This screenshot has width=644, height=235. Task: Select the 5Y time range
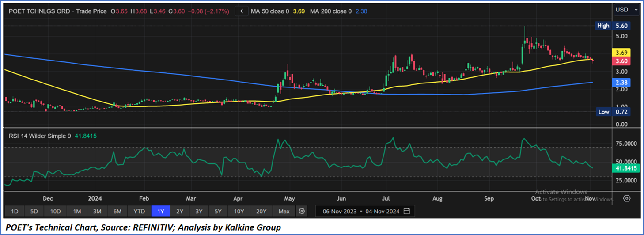(x=218, y=211)
